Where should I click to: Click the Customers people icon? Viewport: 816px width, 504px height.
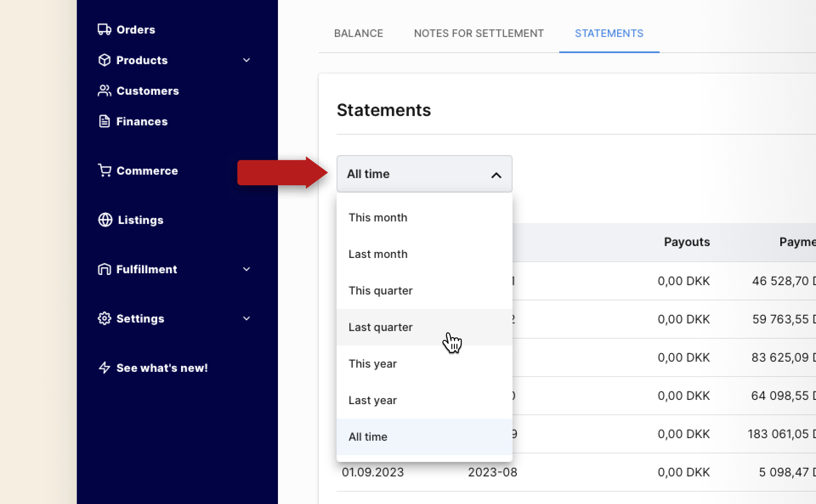[104, 91]
